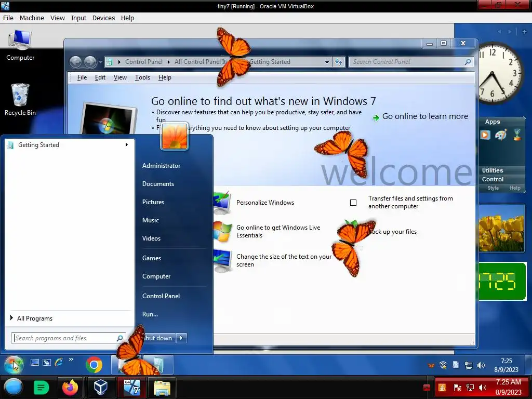Expand breadcrumb arrow before Control Panel

coord(119,62)
